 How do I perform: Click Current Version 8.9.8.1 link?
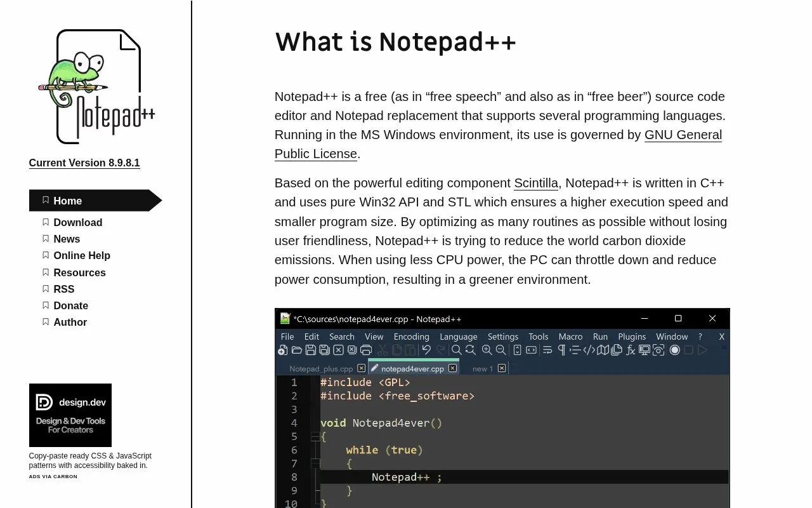84,163
